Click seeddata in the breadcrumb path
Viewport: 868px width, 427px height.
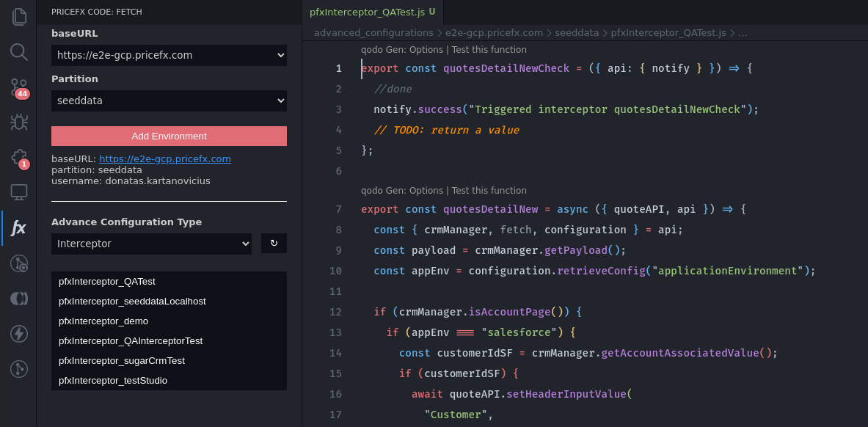coord(577,33)
